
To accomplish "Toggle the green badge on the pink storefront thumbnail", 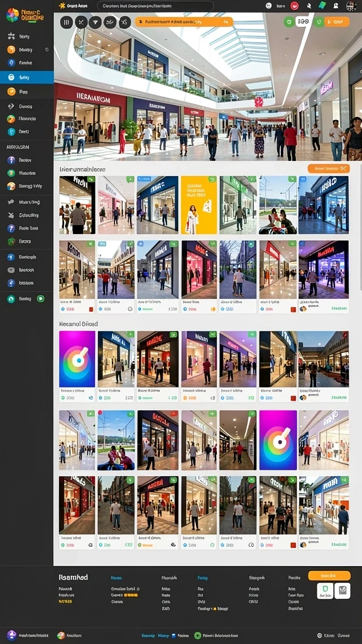I will 131,179.
